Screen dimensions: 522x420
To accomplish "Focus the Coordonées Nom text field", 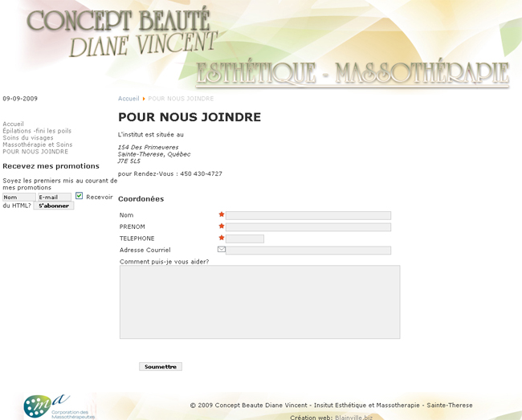I will point(308,215).
